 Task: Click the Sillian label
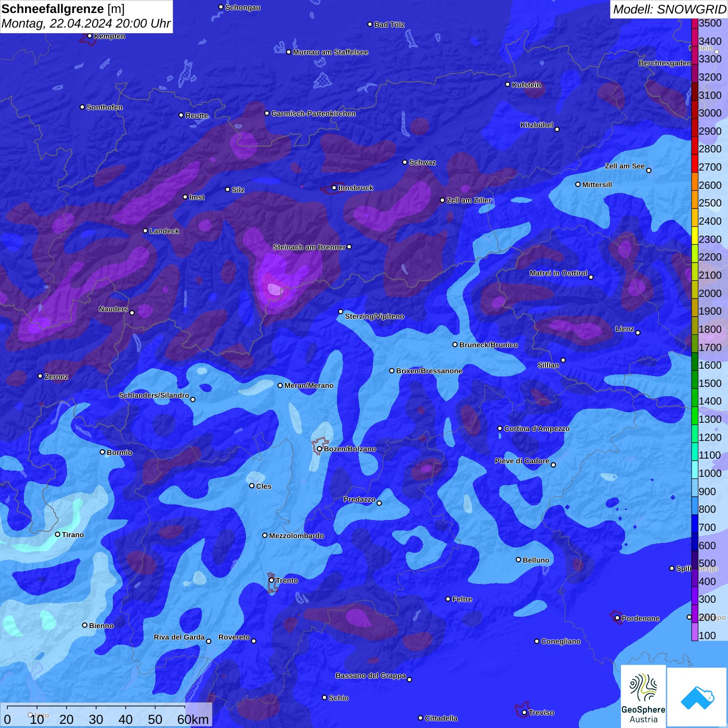[x=548, y=365]
